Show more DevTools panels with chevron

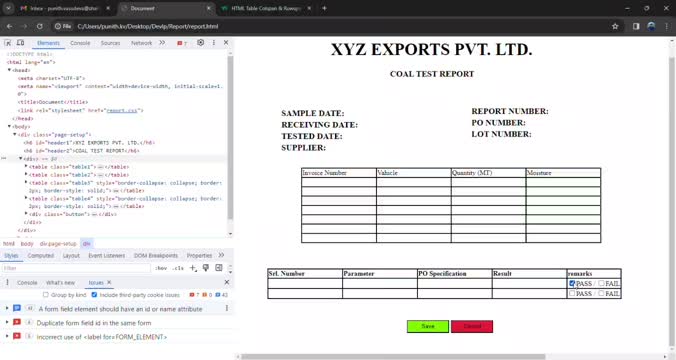click(162, 43)
